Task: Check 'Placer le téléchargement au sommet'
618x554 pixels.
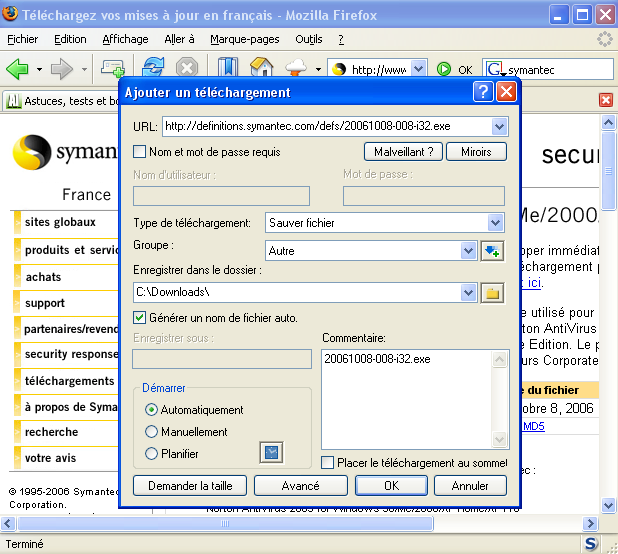Action: (x=327, y=463)
